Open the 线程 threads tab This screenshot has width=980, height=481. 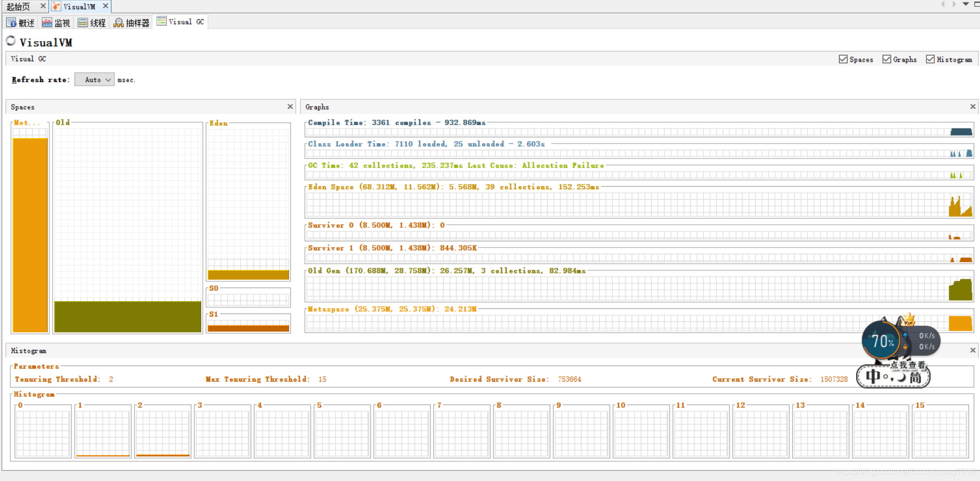92,22
